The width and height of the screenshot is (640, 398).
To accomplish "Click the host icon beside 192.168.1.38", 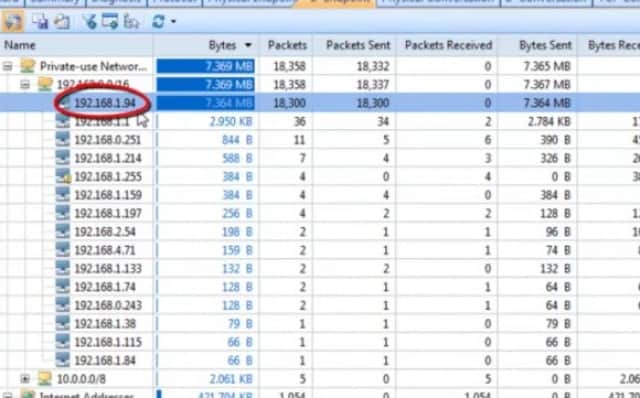I will pyautogui.click(x=62, y=323).
